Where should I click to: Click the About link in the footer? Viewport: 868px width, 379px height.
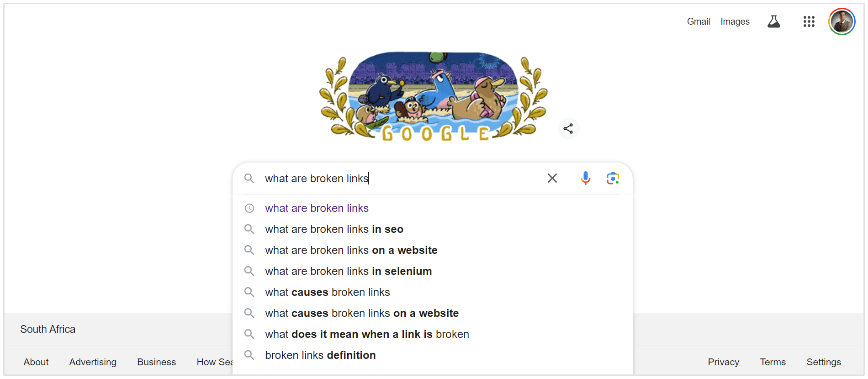[x=36, y=362]
